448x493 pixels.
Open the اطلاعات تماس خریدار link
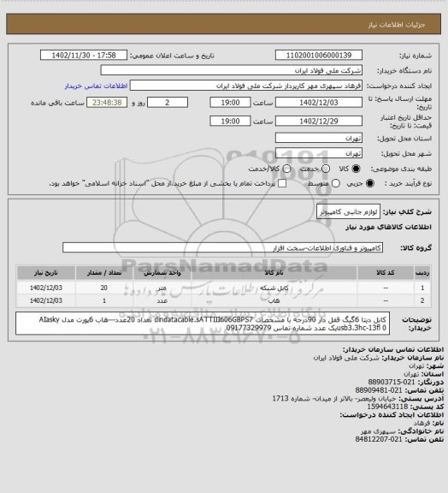click(x=96, y=86)
